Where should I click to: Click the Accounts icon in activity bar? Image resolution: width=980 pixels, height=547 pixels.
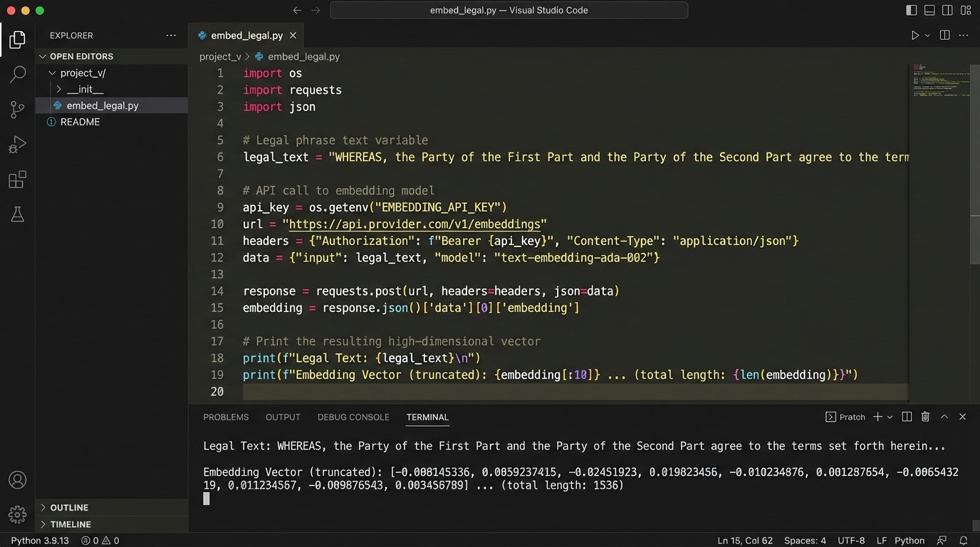coord(18,480)
